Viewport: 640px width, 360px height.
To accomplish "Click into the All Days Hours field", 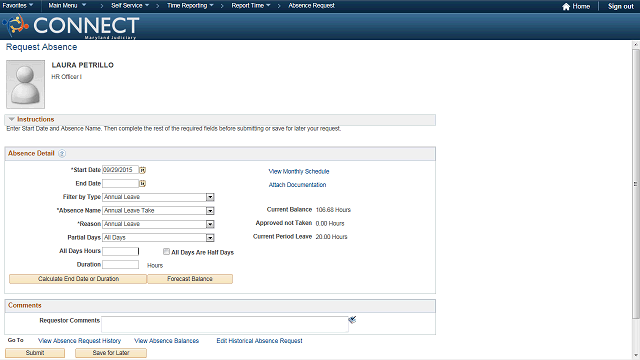I will click(x=120, y=251).
